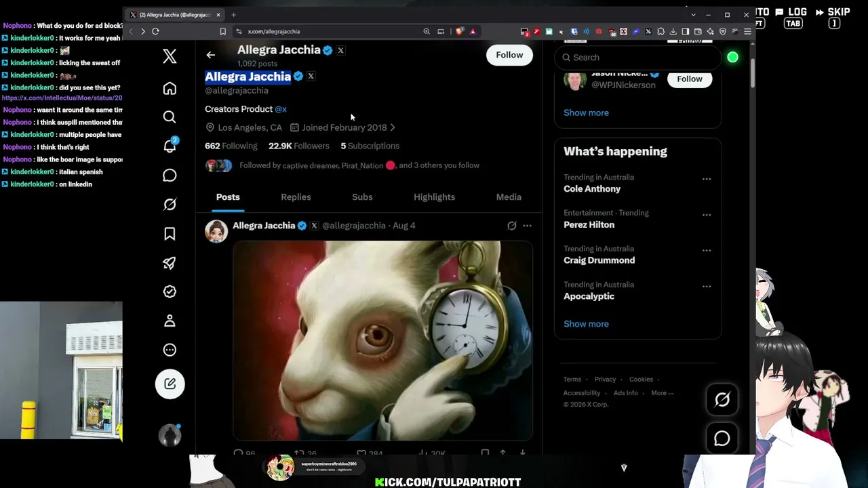868x488 pixels.
Task: Show more who-to-follow suggestions
Action: [586, 113]
